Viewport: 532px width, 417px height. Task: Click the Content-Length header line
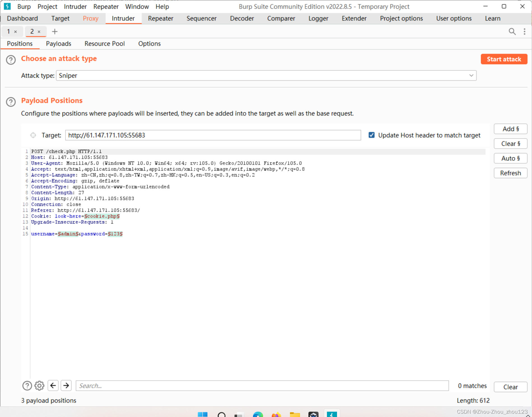57,193
